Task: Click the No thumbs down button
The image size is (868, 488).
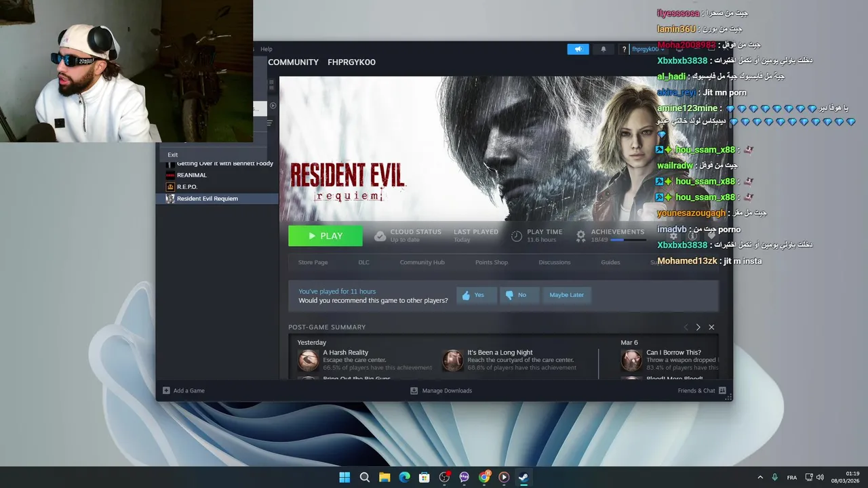Action: tap(519, 295)
